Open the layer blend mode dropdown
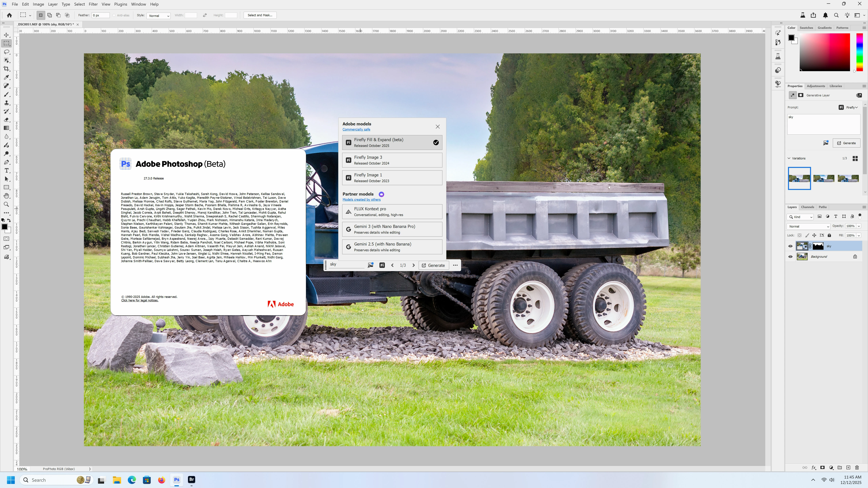The height and width of the screenshot is (488, 868). click(x=808, y=226)
